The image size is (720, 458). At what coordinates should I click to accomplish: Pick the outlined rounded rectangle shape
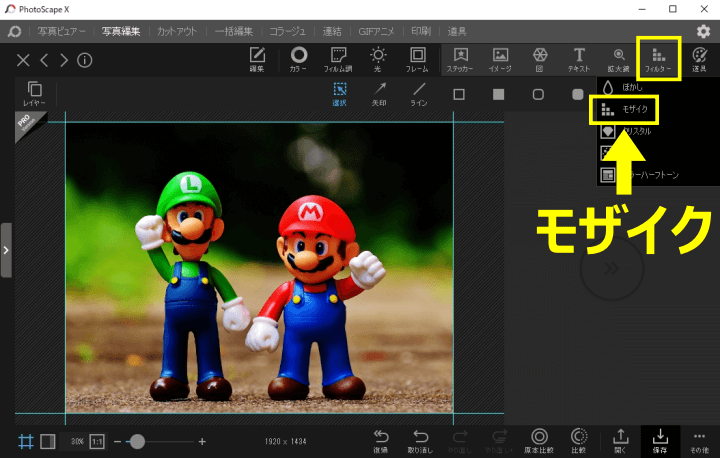538,94
